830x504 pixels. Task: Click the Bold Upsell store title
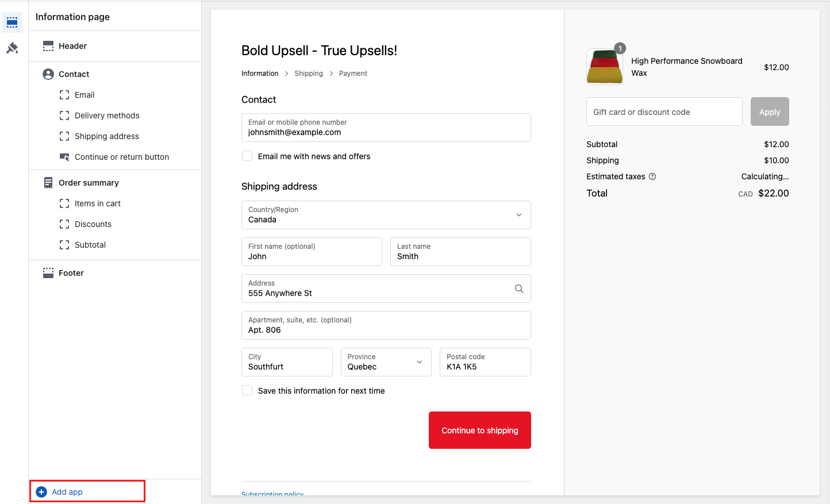click(319, 51)
